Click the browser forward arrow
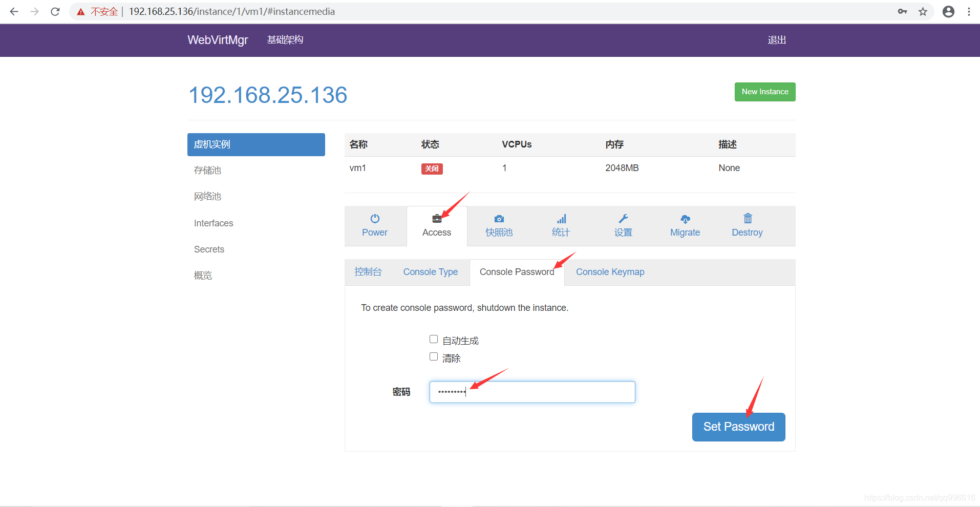 pos(34,11)
